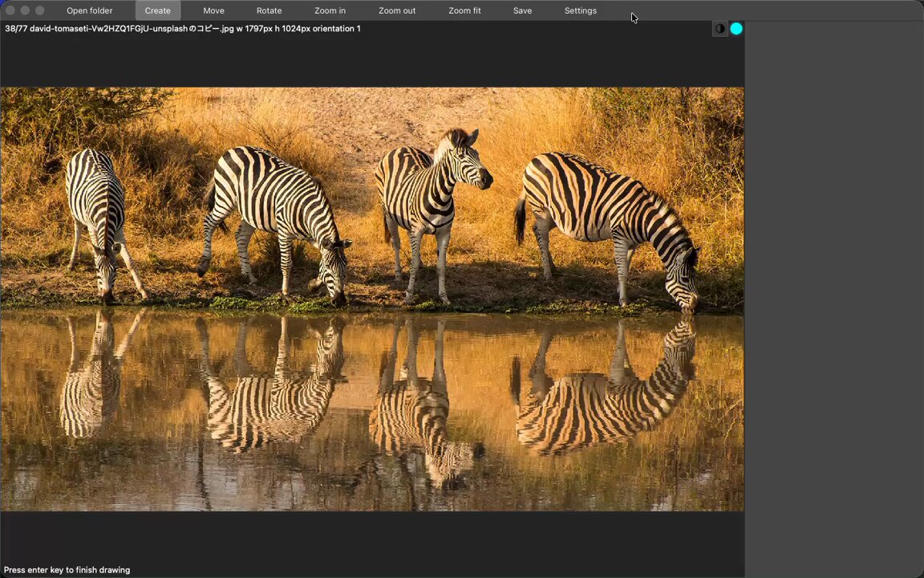
Task: Close the application window
Action: click(x=10, y=10)
